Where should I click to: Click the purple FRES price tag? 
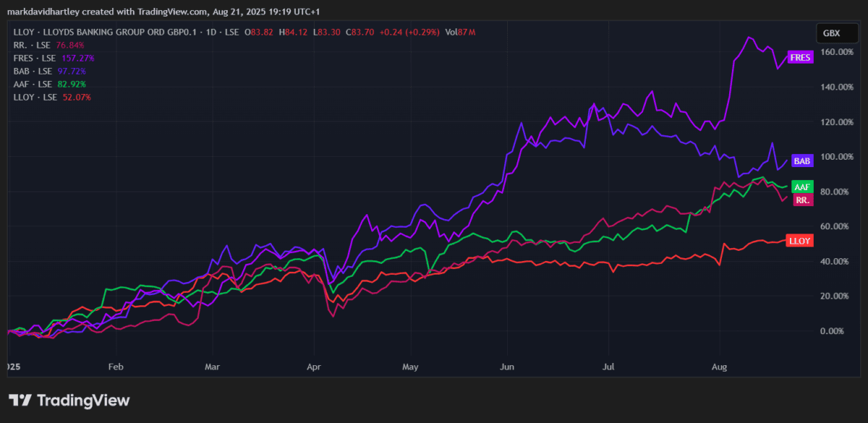coord(800,56)
